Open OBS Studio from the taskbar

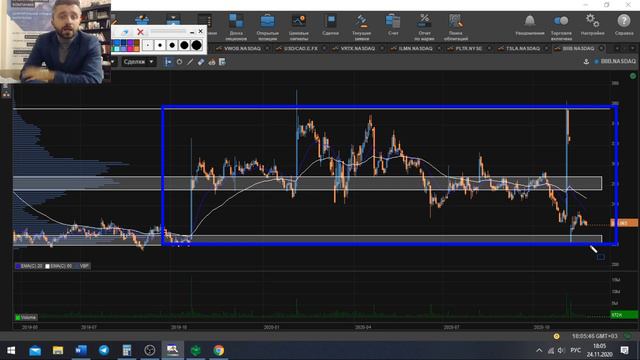(149, 350)
